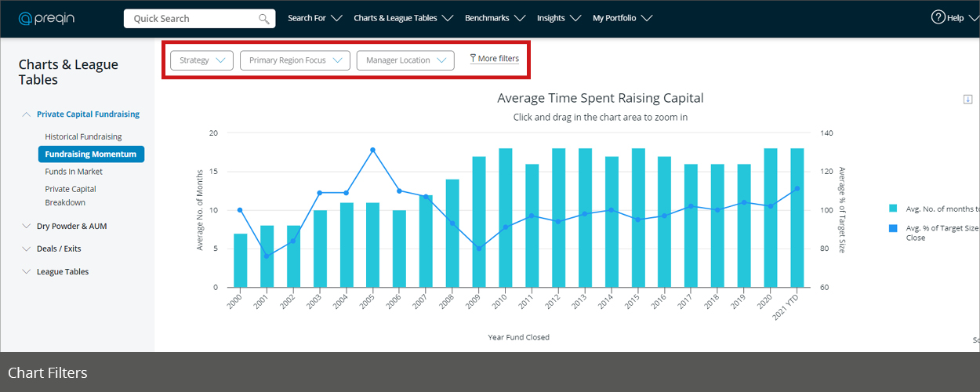Click the 2009 line data point

(x=479, y=248)
